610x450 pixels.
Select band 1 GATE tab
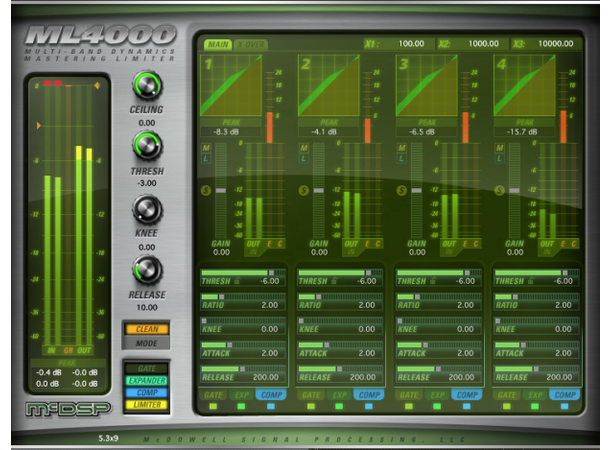pos(213,395)
